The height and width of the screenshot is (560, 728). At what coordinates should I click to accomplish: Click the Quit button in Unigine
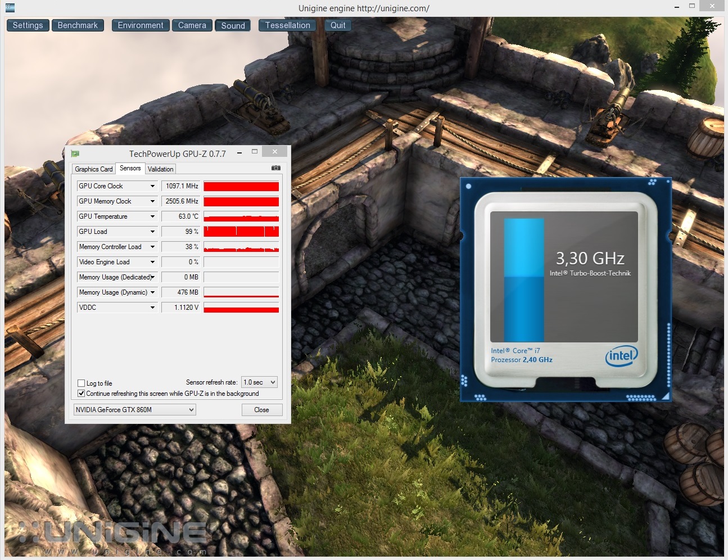[x=338, y=25]
